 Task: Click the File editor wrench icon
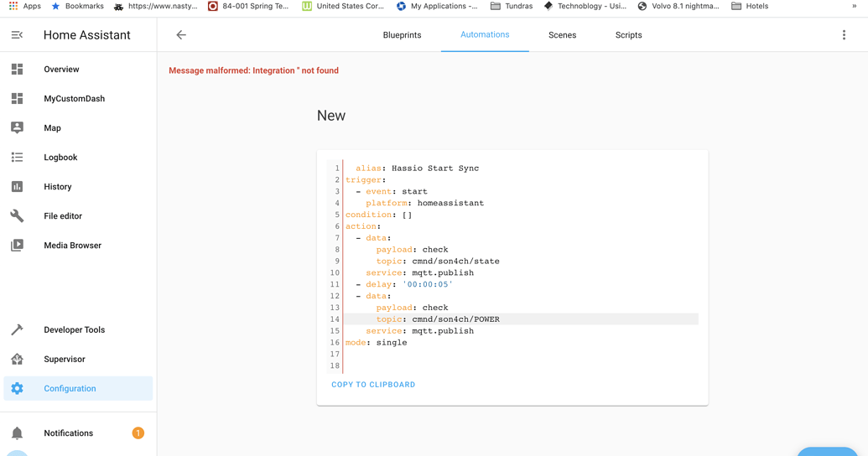pos(17,215)
